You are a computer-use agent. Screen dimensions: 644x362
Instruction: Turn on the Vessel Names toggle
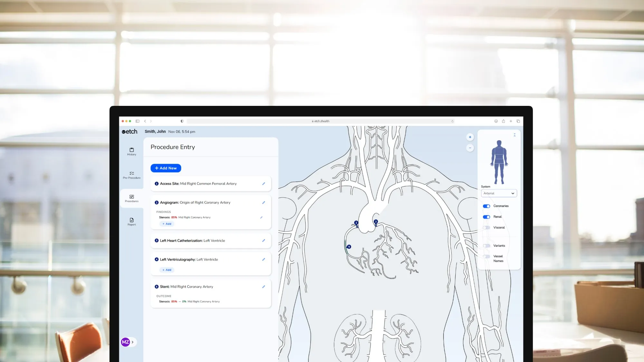pos(486,256)
